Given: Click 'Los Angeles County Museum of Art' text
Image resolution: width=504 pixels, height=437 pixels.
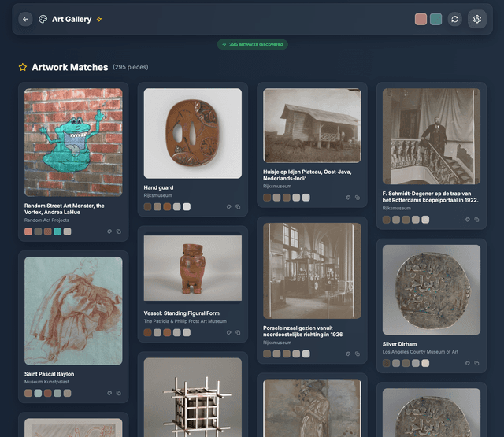Looking at the screenshot, I should click(421, 352).
